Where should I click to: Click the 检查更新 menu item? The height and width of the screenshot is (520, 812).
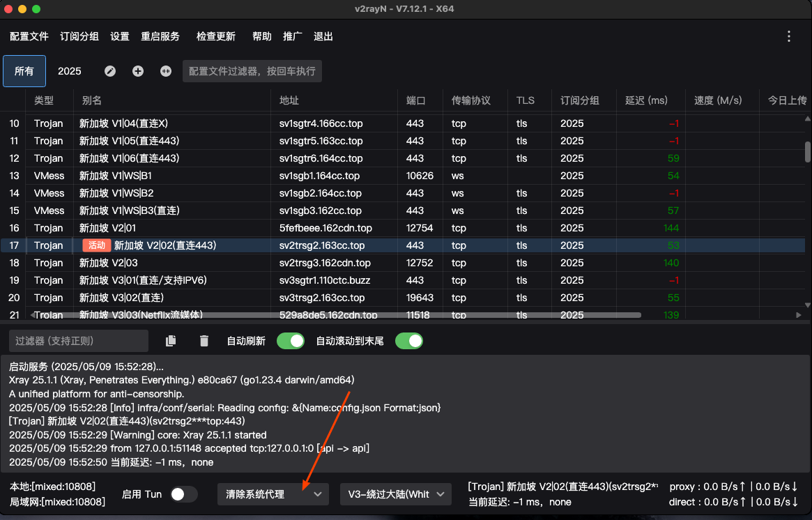coord(216,36)
